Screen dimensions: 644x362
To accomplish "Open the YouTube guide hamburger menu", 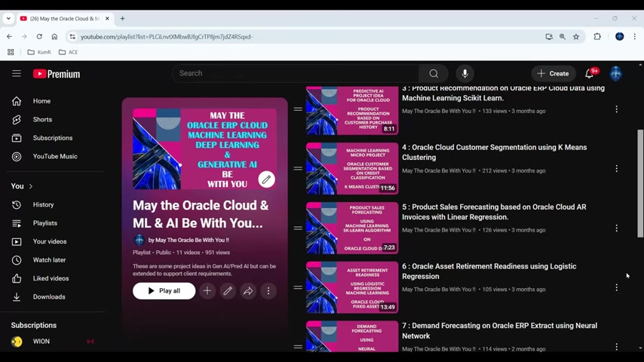I will coord(17,74).
